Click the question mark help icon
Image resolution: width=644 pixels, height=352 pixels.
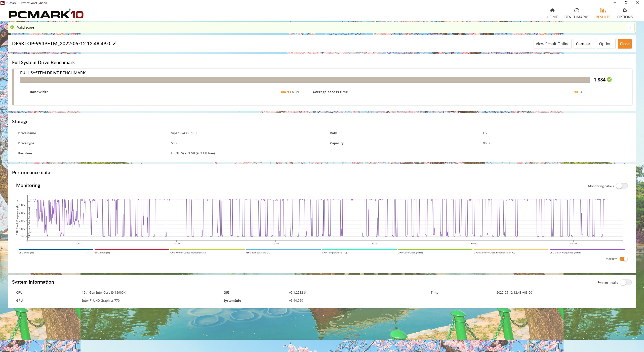(630, 27)
